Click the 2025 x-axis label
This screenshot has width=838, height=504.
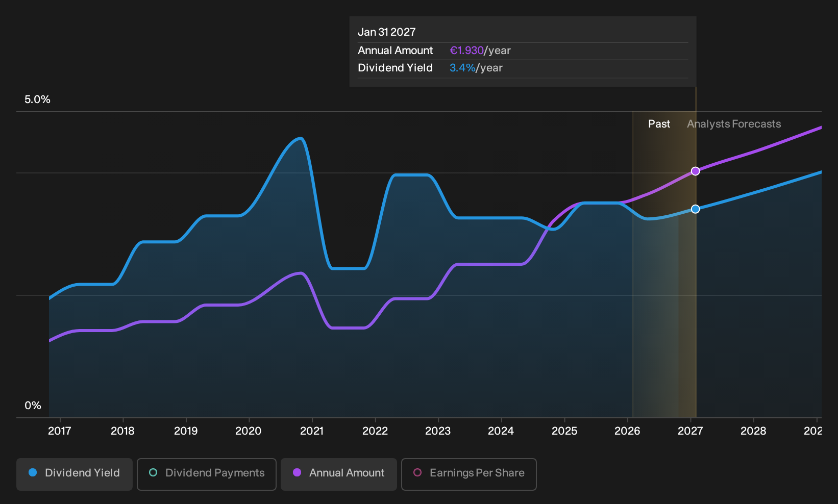coord(564,431)
